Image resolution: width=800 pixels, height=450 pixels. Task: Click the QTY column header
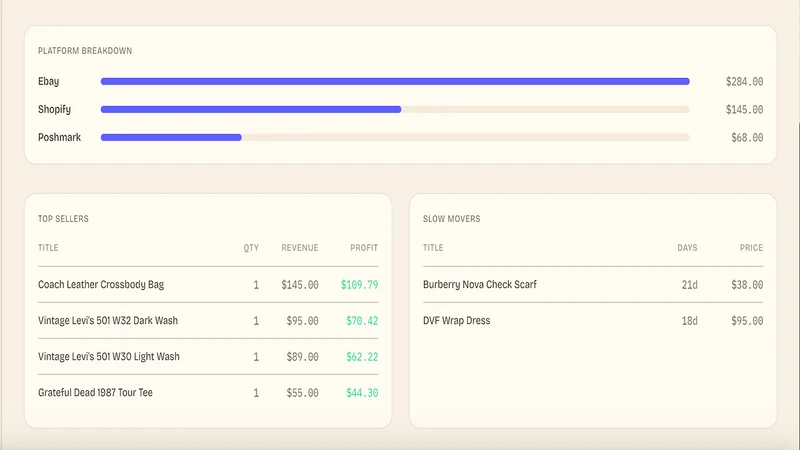pos(251,248)
